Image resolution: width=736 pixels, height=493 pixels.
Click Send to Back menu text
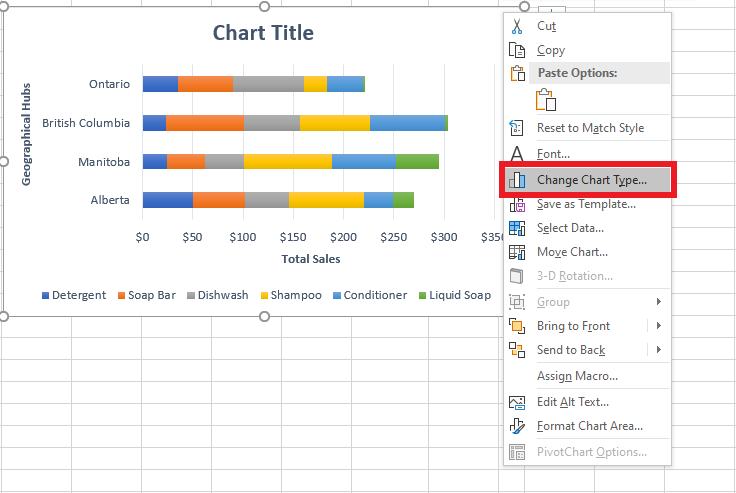point(571,350)
